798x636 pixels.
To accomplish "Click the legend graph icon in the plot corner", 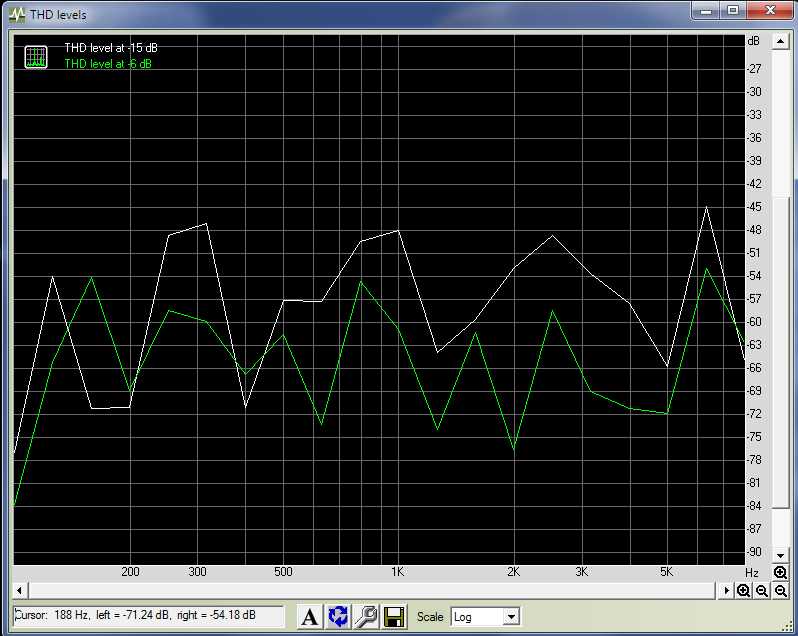I will click(36, 56).
